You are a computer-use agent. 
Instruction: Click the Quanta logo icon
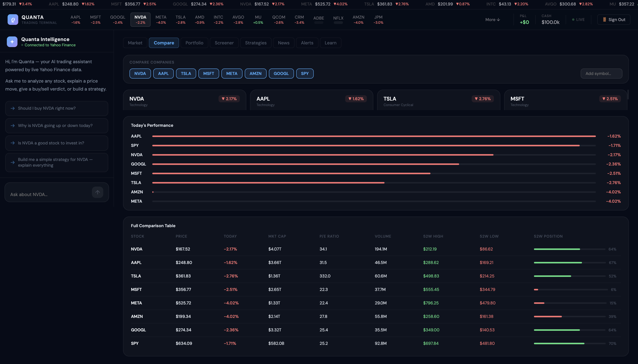13,20
